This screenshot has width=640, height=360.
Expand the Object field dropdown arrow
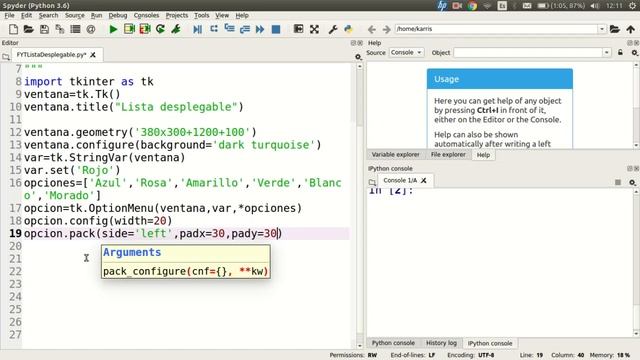point(607,53)
